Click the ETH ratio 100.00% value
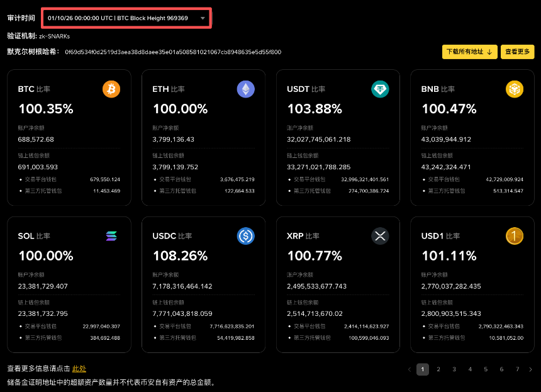Viewport: 541px width, 392px height. (x=180, y=109)
